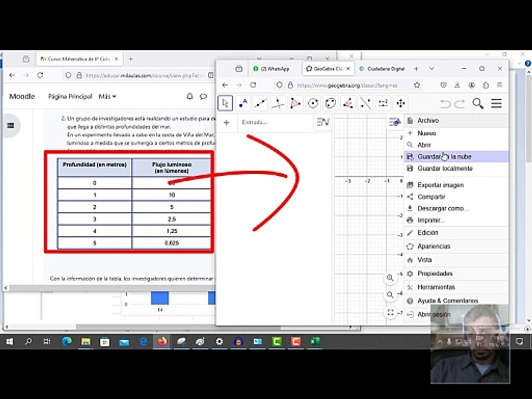Select the Ellipse conic tool
The height and width of the screenshot is (399, 532).
[x=330, y=104]
